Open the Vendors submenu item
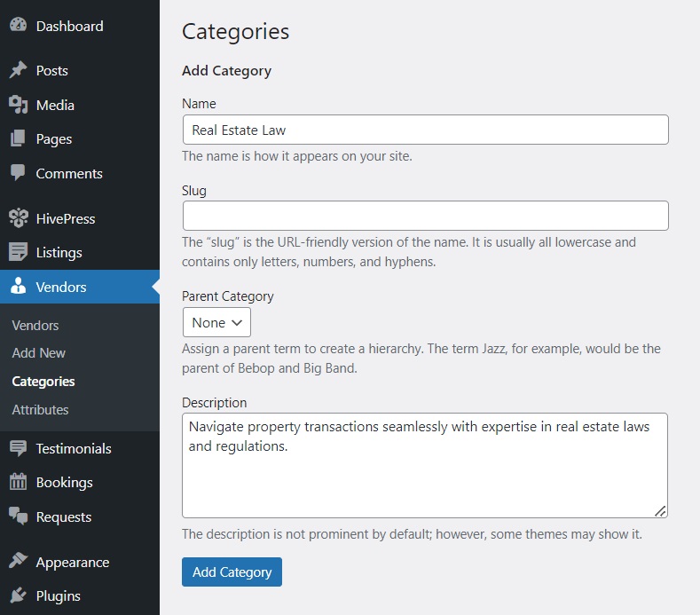This screenshot has height=615, width=700. point(35,326)
